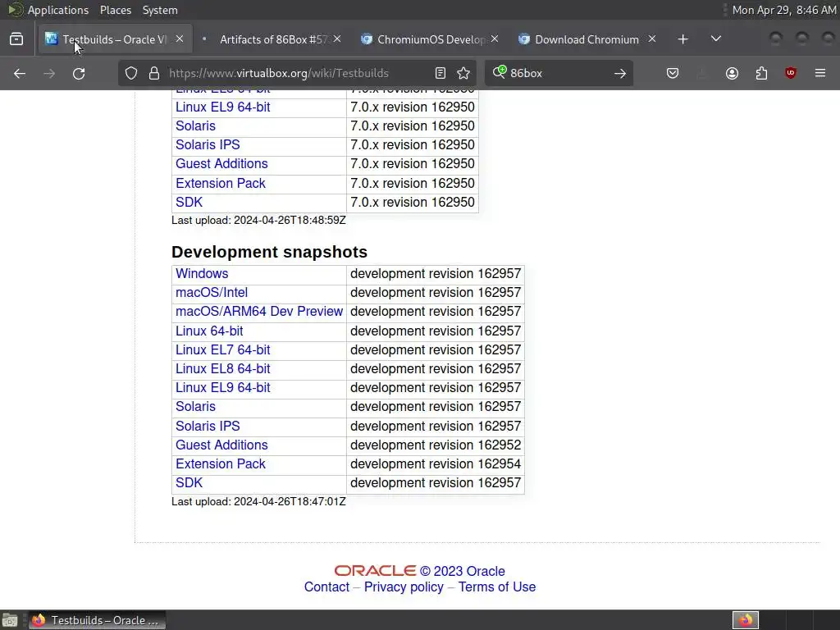Open development Solaris link
This screenshot has width=840, height=630.
coord(195,407)
